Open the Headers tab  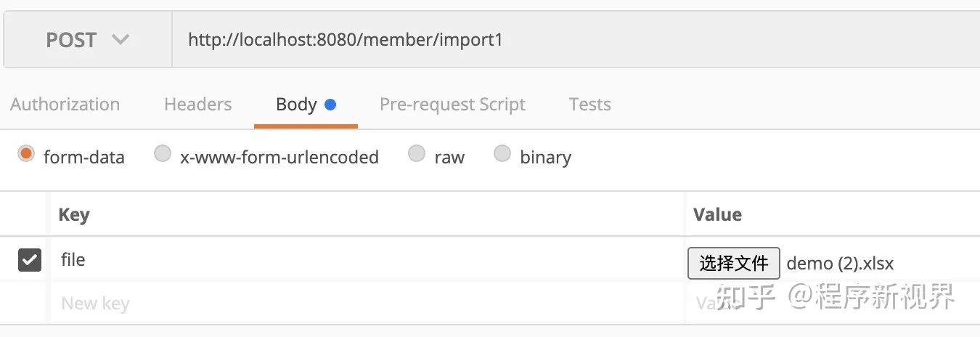[197, 105]
